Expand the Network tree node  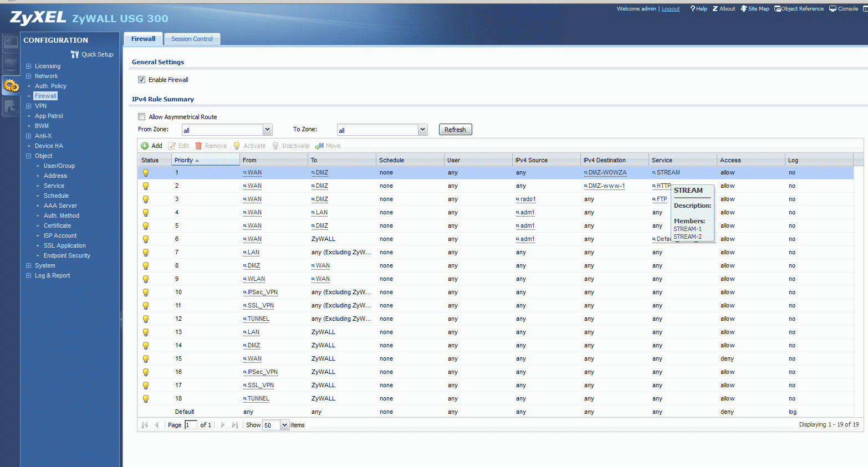pyautogui.click(x=29, y=76)
